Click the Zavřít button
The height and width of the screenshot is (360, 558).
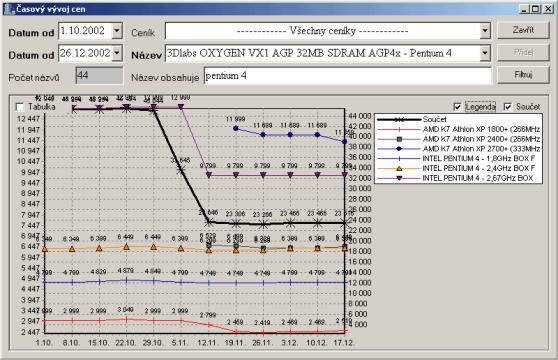[x=523, y=30]
